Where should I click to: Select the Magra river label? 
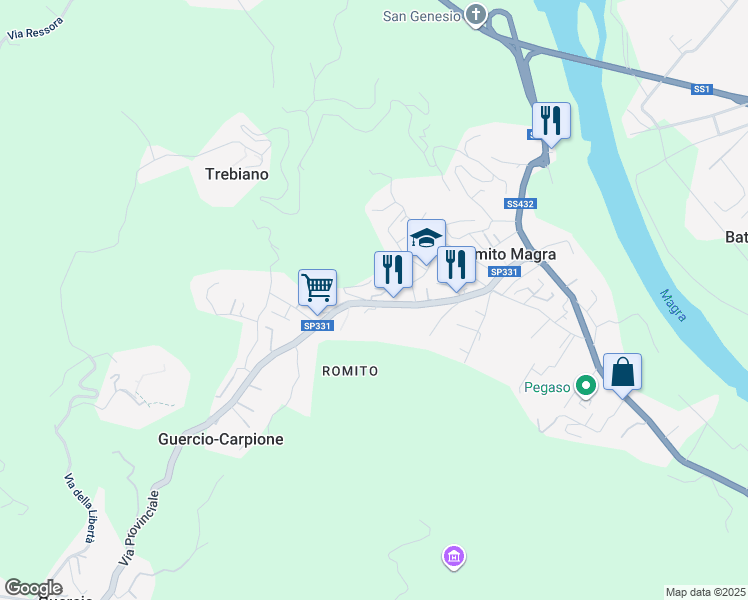coord(673,306)
